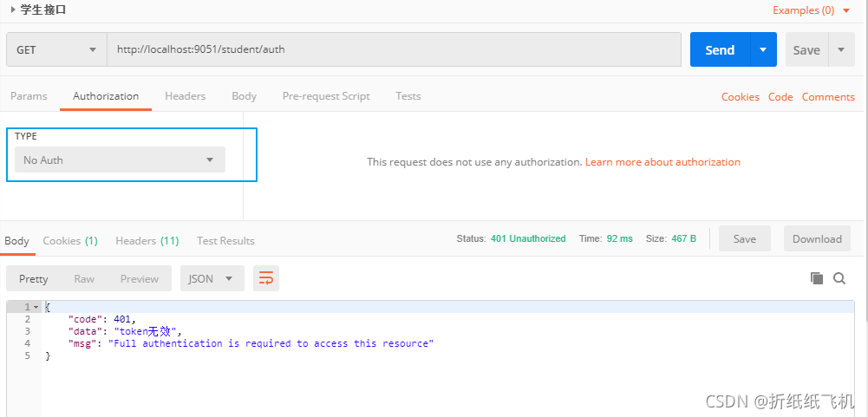
Task: Click the request URL input field
Action: [394, 49]
